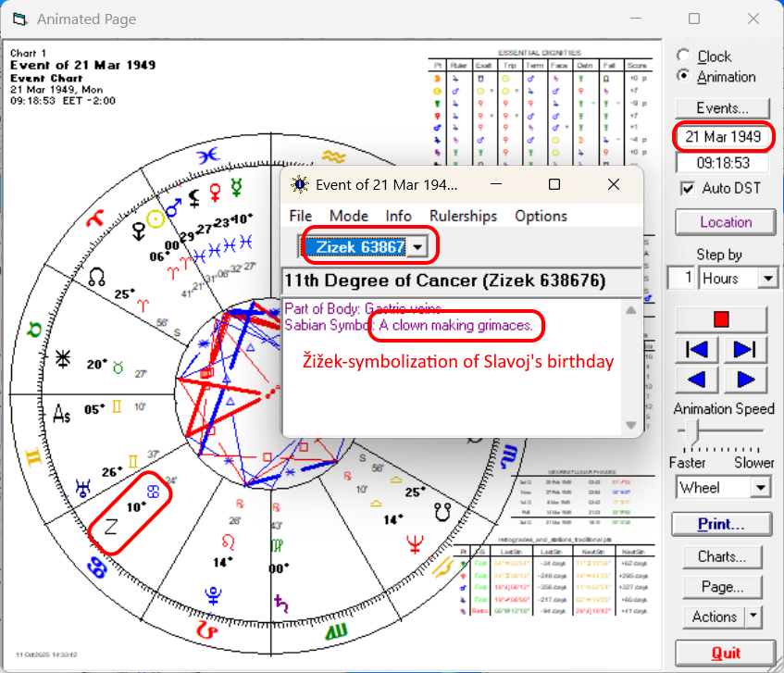This screenshot has height=673, width=784.
Task: Select the Clock radio button
Action: tap(683, 56)
